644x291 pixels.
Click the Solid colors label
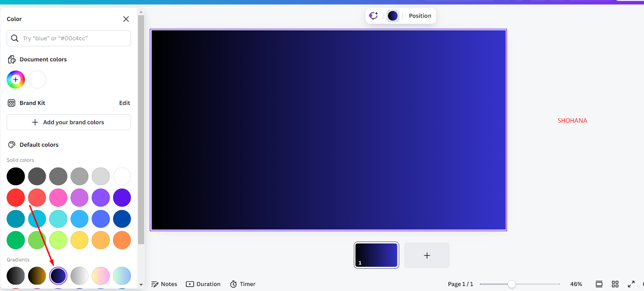click(20, 160)
